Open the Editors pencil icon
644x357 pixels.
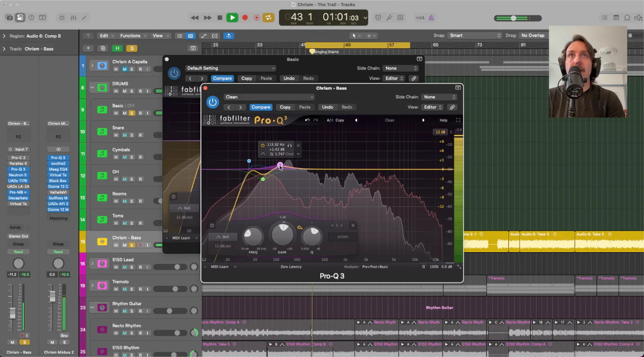[x=84, y=18]
